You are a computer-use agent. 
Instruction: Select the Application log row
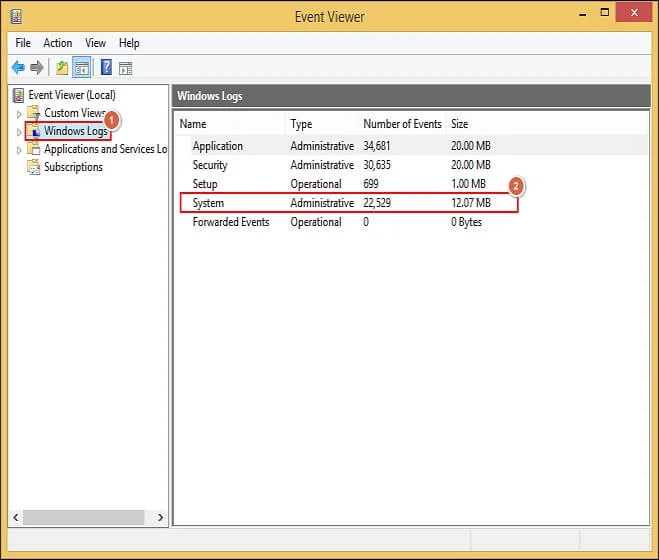click(x=412, y=146)
